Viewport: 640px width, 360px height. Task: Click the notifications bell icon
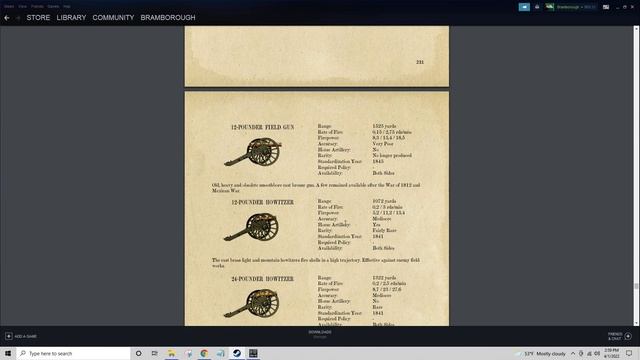pyautogui.click(x=537, y=7)
